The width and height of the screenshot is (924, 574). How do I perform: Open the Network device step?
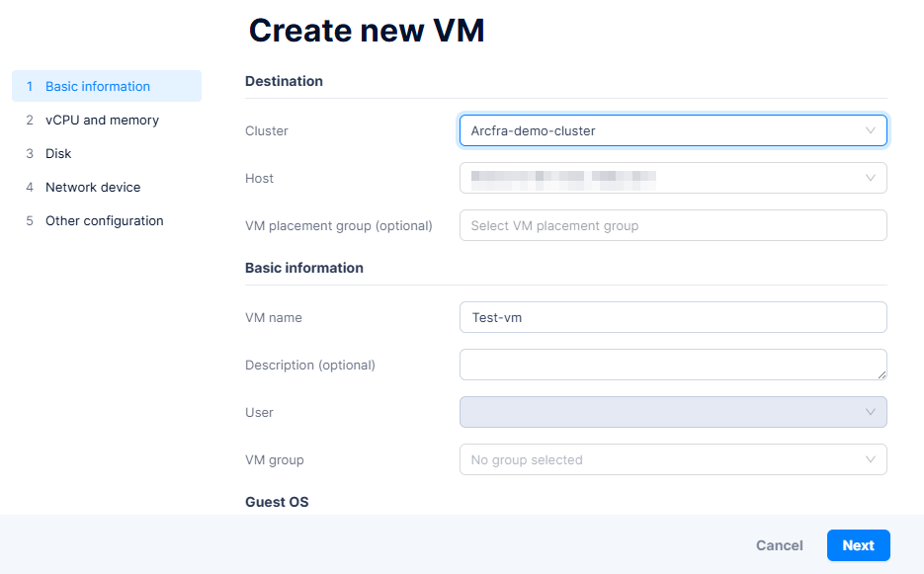point(93,187)
